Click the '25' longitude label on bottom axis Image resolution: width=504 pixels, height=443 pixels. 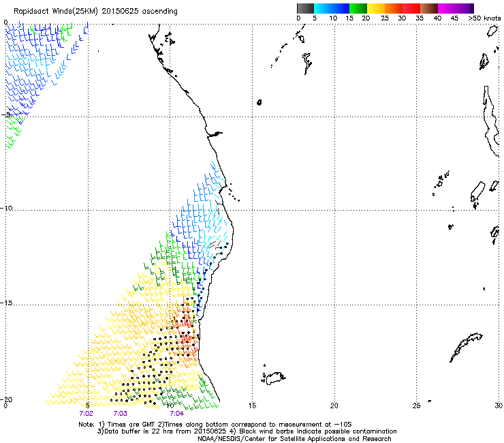tap(416, 406)
